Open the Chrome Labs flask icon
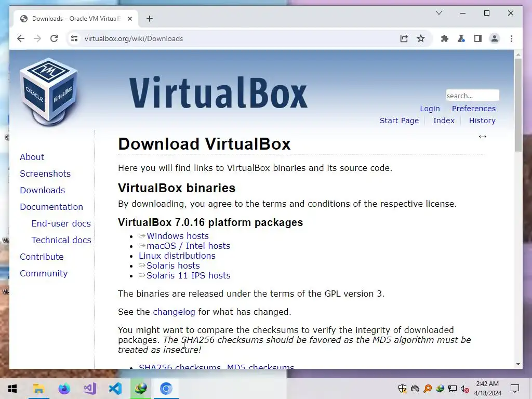 pyautogui.click(x=461, y=38)
